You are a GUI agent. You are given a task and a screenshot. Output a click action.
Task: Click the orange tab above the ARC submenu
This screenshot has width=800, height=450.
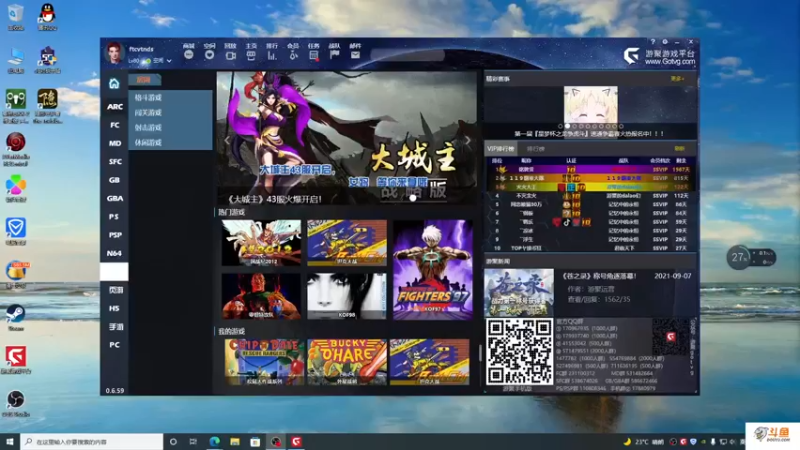144,80
